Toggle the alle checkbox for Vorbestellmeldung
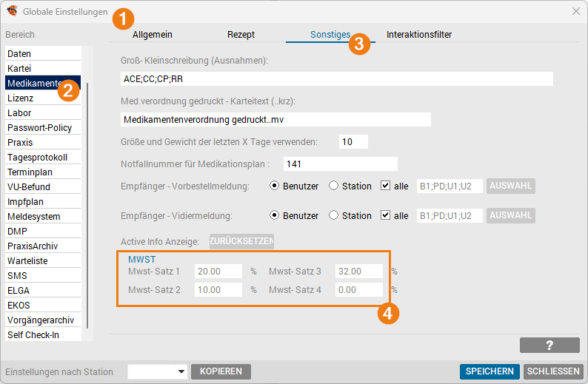 pos(385,186)
